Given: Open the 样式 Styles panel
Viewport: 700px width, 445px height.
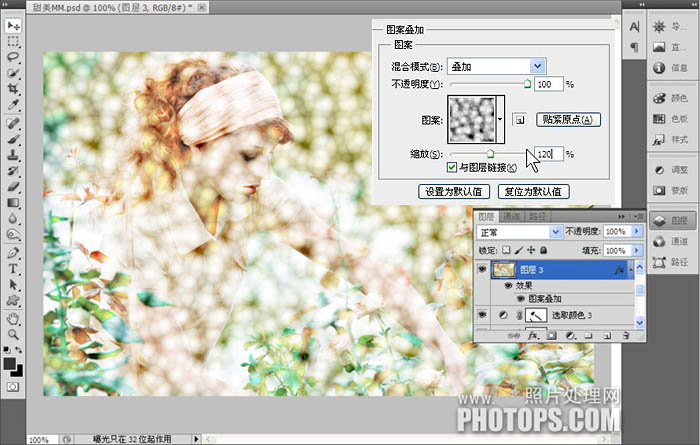Looking at the screenshot, I should click(x=671, y=140).
